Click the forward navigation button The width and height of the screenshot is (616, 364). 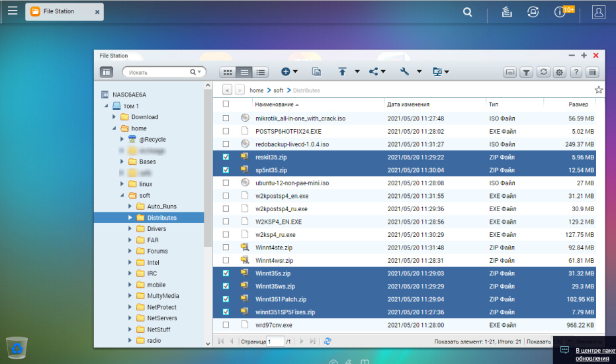pos(240,90)
